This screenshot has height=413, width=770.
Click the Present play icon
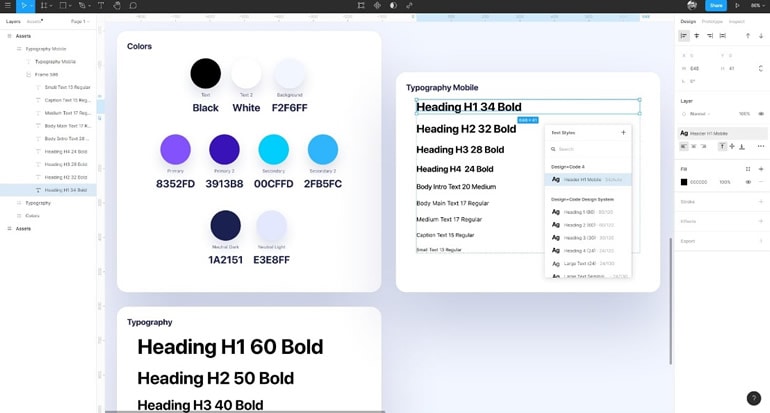pyautogui.click(x=737, y=6)
